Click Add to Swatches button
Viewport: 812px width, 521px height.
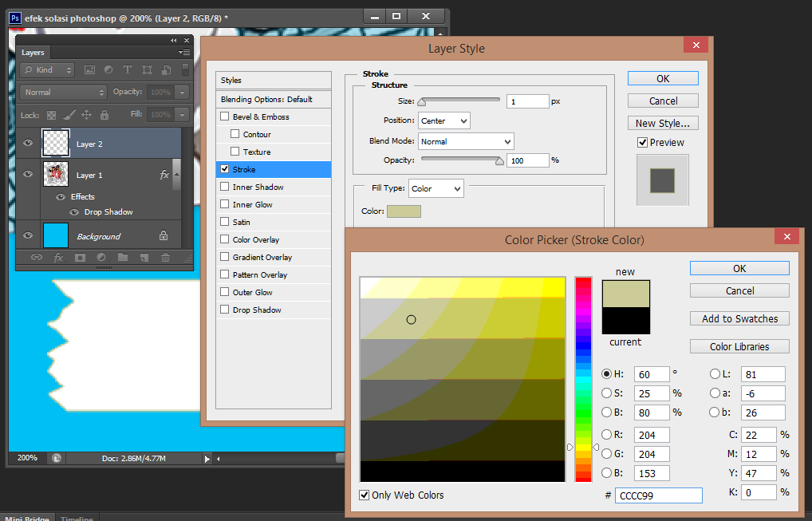click(x=739, y=318)
